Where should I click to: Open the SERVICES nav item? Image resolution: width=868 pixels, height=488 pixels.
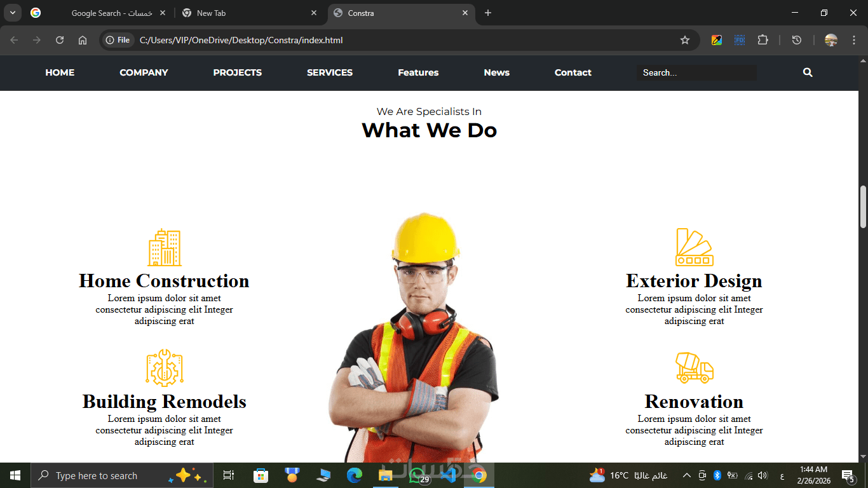point(330,72)
